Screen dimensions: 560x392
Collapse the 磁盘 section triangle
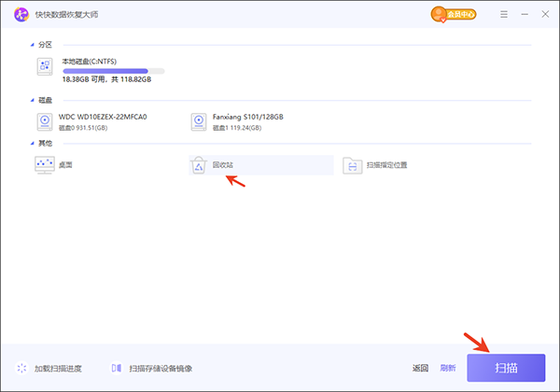pyautogui.click(x=32, y=100)
